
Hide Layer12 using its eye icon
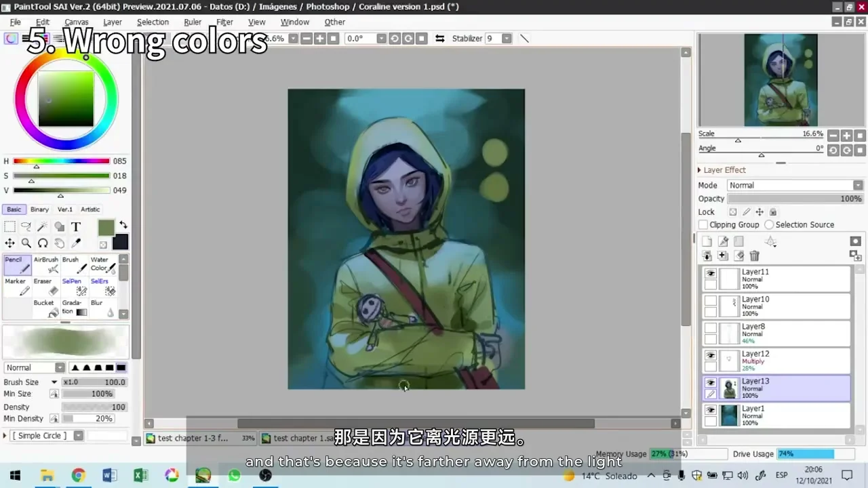tap(710, 355)
